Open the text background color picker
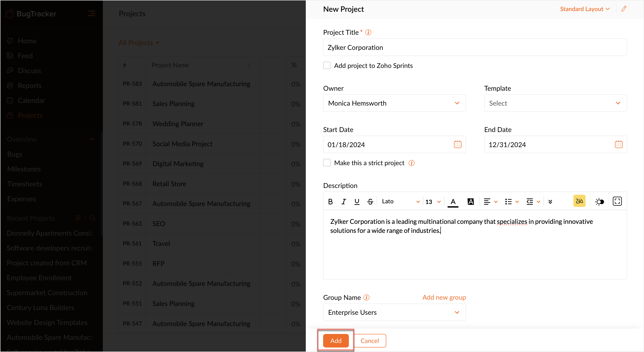The height and width of the screenshot is (352, 644). pyautogui.click(x=471, y=201)
